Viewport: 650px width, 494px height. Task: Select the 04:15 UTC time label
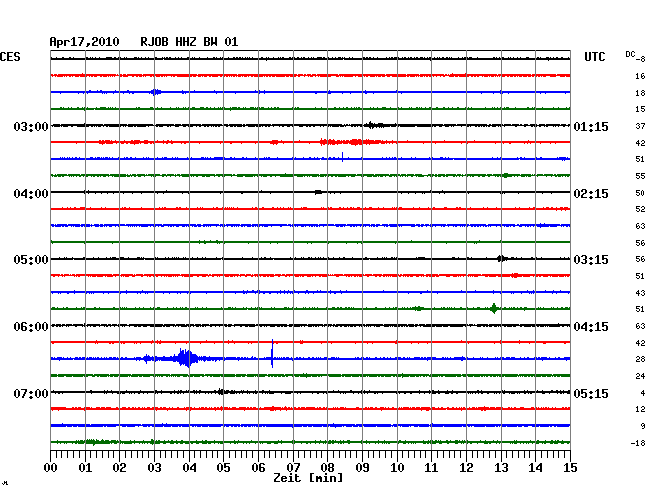tap(591, 327)
